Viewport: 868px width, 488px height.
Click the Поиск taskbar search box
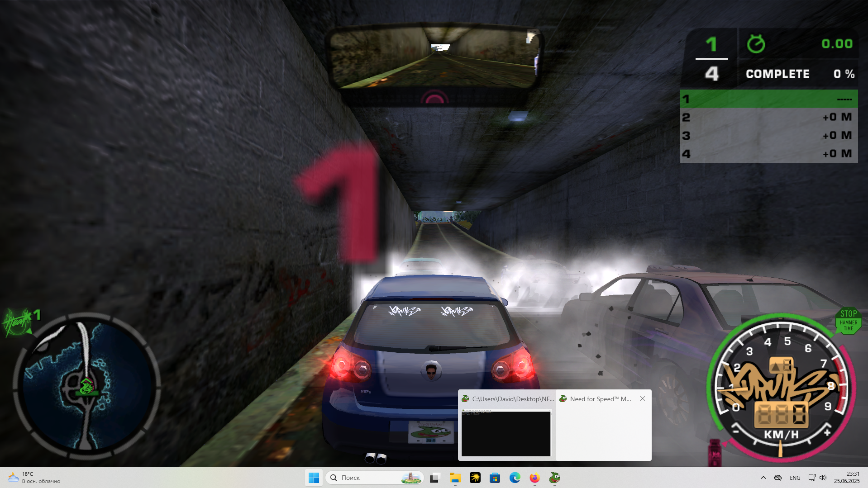pyautogui.click(x=374, y=478)
